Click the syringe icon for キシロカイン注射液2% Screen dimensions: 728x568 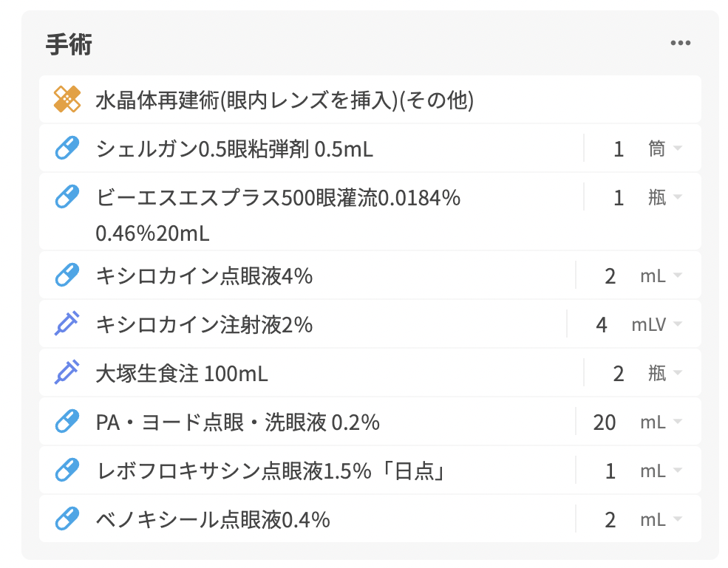pyautogui.click(x=67, y=324)
